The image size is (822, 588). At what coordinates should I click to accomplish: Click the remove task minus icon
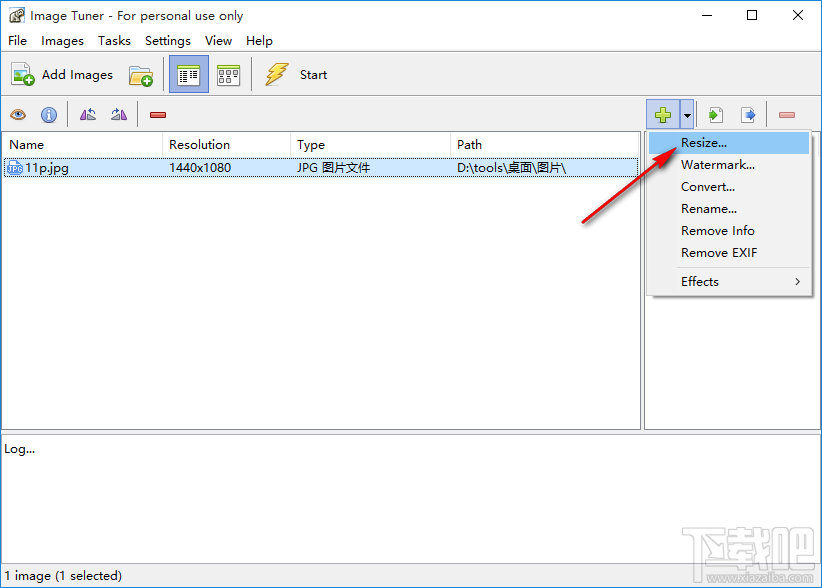[x=787, y=115]
